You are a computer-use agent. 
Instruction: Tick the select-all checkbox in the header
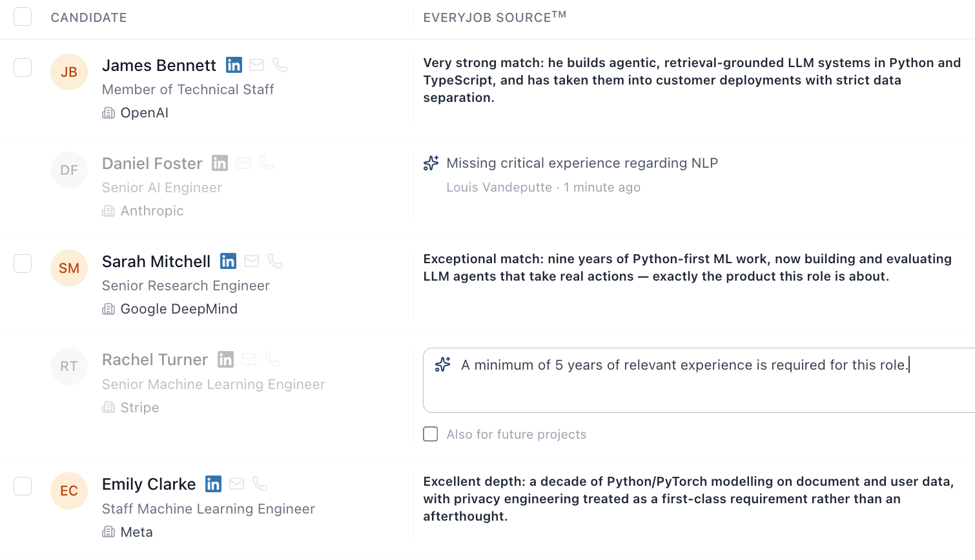coord(23,17)
